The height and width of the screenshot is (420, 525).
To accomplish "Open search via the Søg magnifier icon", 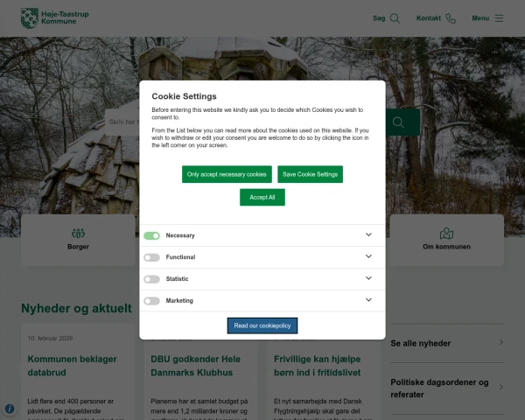I will (395, 18).
